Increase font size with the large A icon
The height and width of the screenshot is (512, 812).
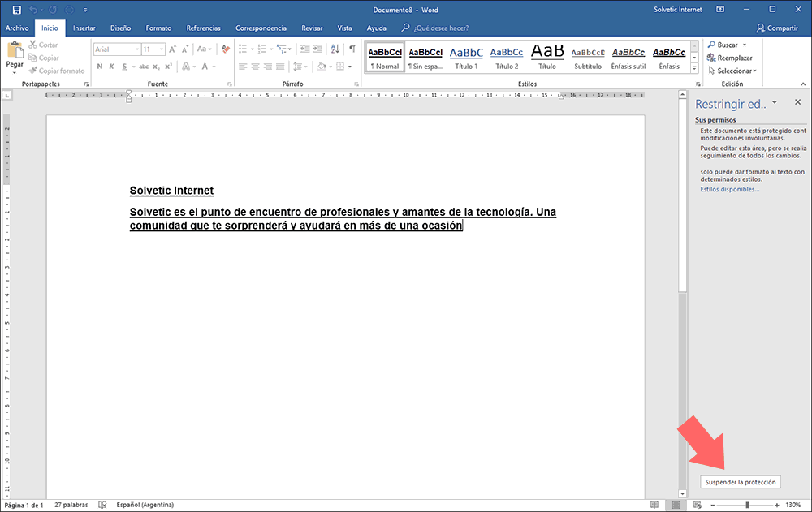(x=172, y=49)
